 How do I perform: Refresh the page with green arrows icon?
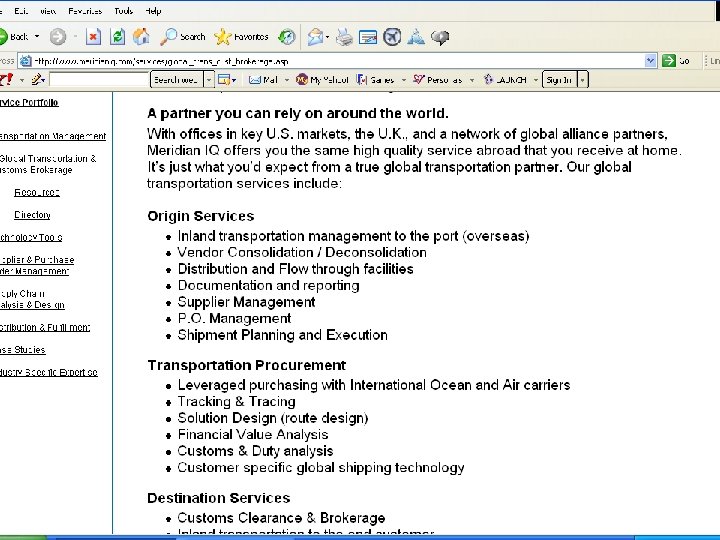click(x=118, y=37)
